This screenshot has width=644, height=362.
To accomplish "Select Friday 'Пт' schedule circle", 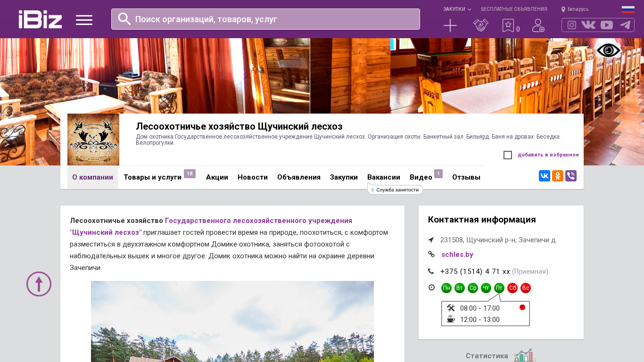I will tap(499, 288).
